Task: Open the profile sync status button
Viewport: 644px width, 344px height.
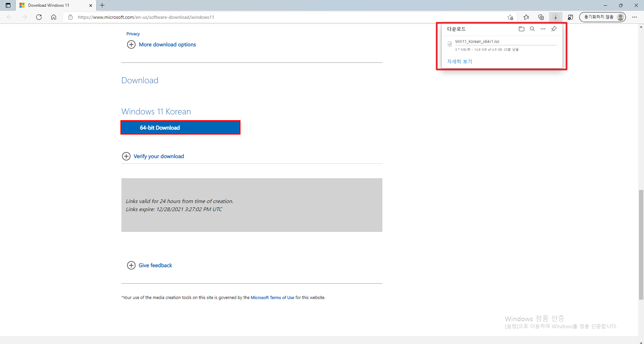Action: (x=602, y=17)
